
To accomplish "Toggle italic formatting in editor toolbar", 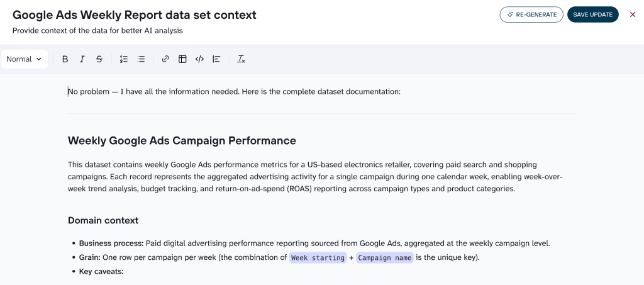I will [x=82, y=59].
